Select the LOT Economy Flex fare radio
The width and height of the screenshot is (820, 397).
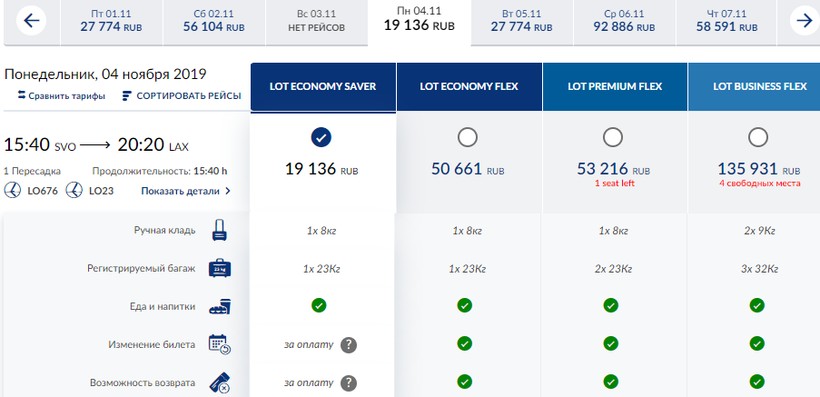[467, 138]
